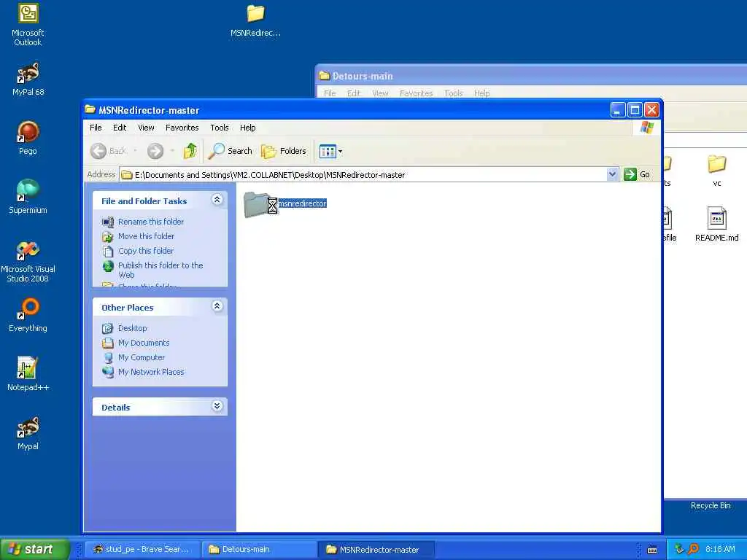747x560 pixels.
Task: Open the Edit menu
Action: click(120, 128)
